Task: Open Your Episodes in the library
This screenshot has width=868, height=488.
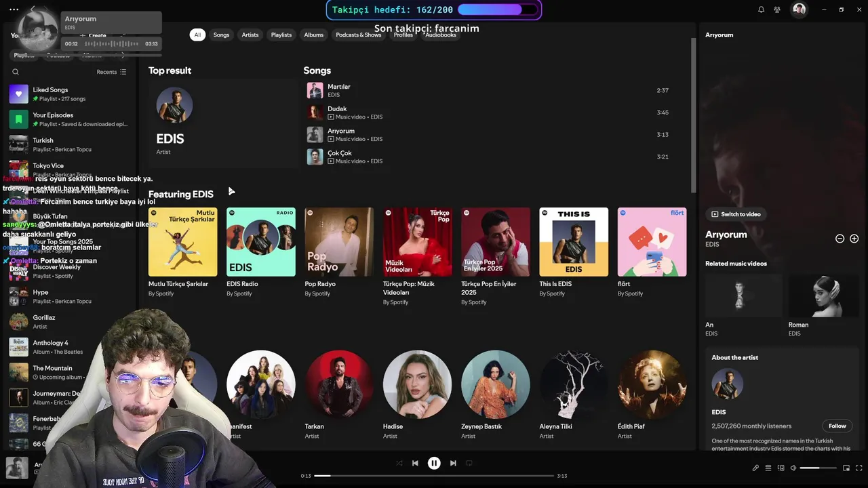Action: click(70, 119)
